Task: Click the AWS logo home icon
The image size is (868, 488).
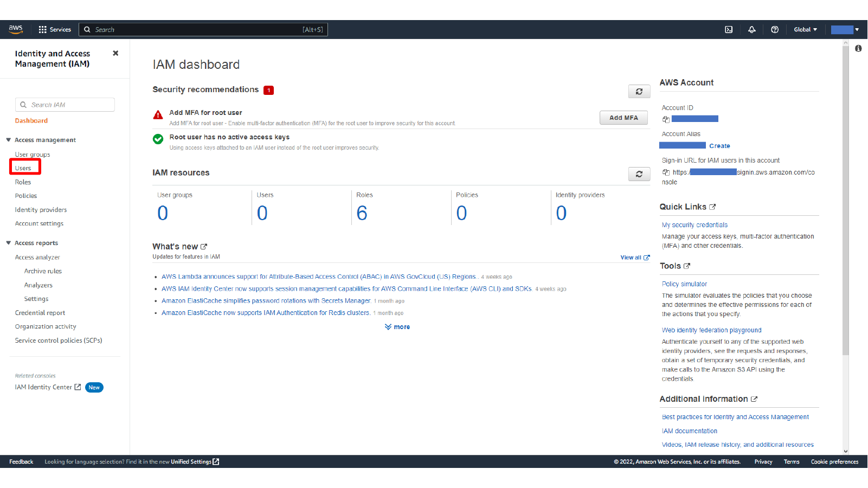Action: click(16, 29)
